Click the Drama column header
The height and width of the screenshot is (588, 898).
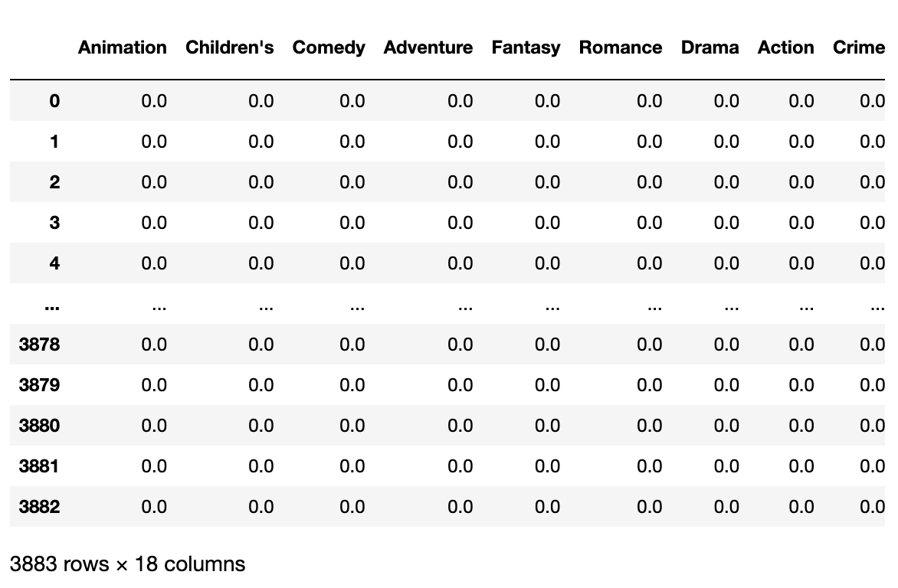point(710,47)
